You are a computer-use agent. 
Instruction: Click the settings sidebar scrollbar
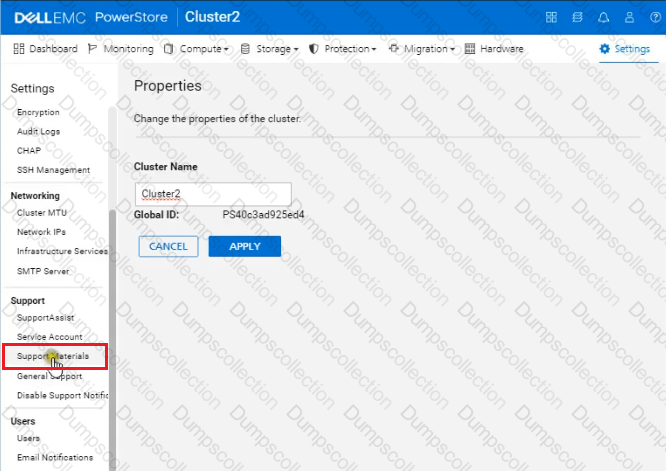point(112,300)
